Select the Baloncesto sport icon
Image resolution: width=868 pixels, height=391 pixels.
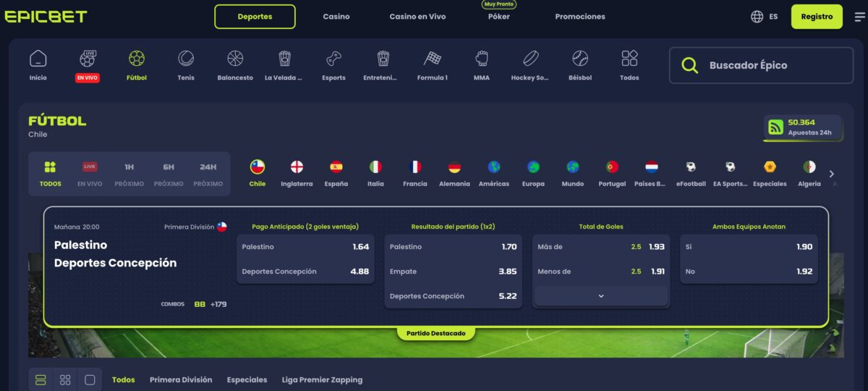(x=235, y=65)
